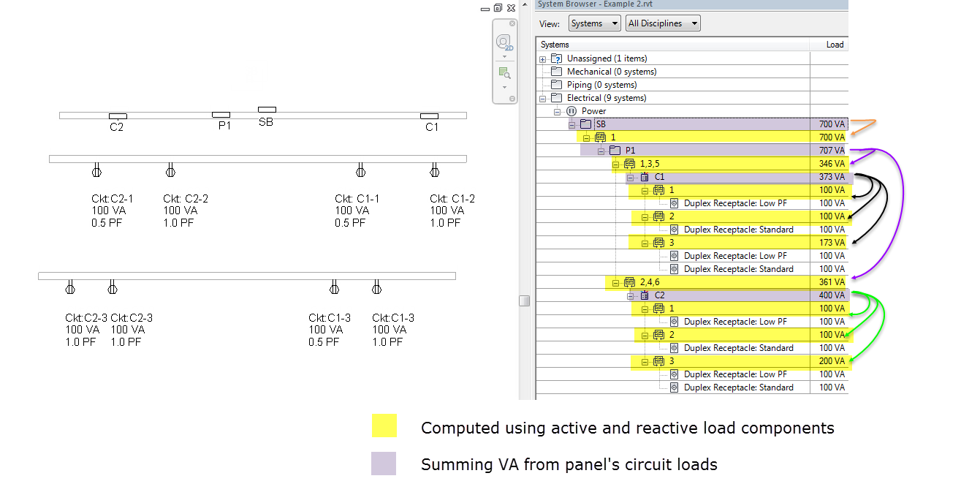Viewport: 980px width, 484px height.
Task: Collapse the "2,4,6" circuit branch
Action: pos(615,282)
